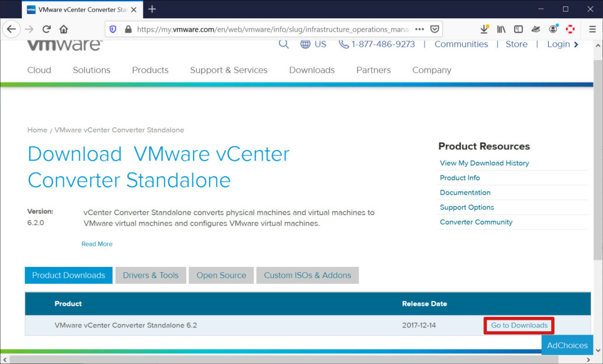Open the Firefox library icon
The image size is (603, 364).
coord(502,29)
